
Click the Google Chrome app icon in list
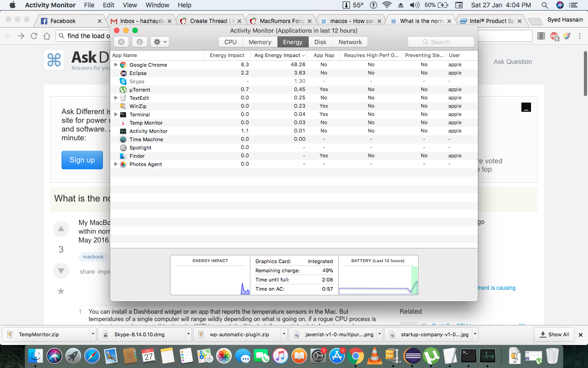[x=123, y=65]
